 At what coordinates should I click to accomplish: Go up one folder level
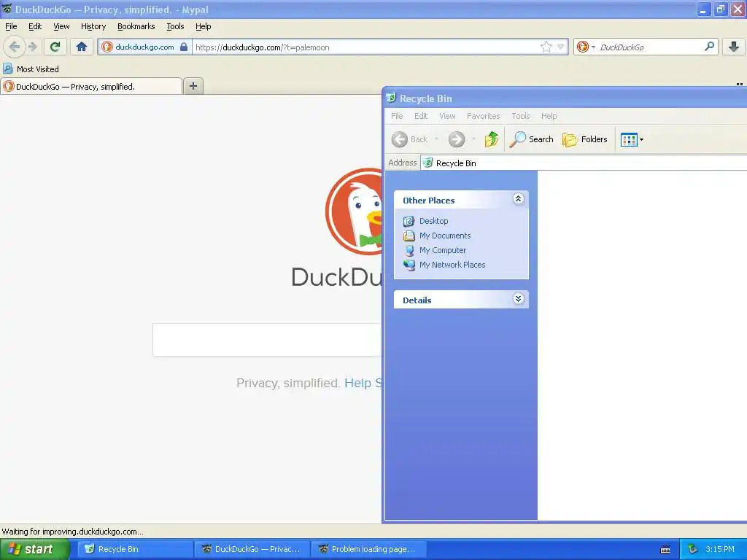pyautogui.click(x=492, y=139)
